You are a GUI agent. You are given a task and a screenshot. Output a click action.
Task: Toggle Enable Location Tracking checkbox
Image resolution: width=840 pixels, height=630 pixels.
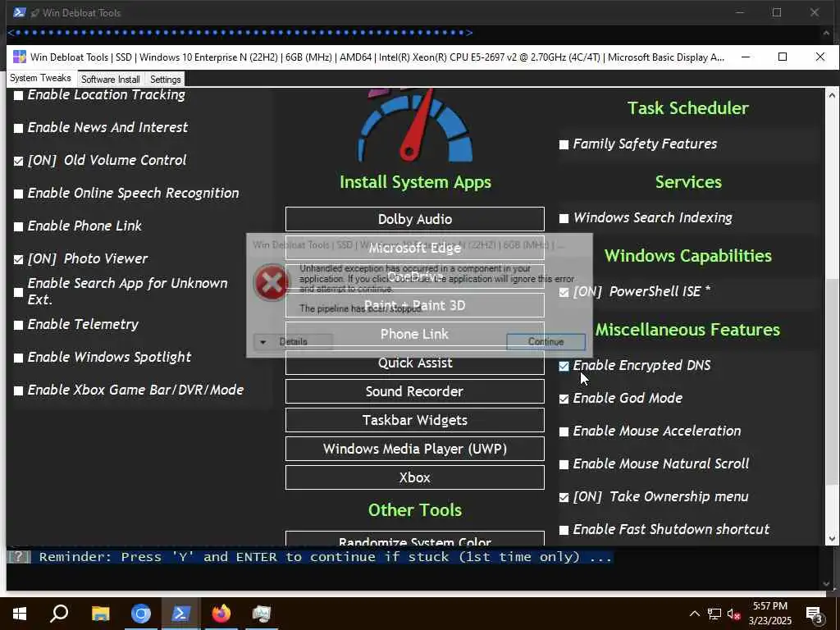click(18, 96)
